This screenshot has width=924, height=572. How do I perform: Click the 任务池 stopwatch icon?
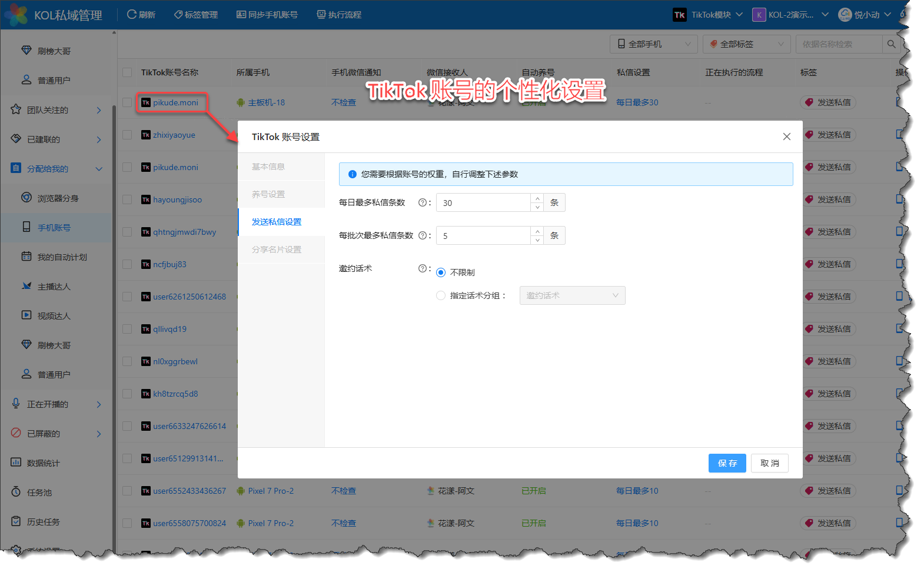pyautogui.click(x=16, y=491)
